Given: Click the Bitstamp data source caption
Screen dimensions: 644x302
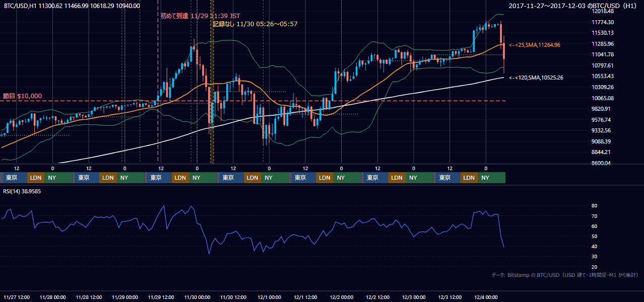Looking at the screenshot, I should (565, 275).
